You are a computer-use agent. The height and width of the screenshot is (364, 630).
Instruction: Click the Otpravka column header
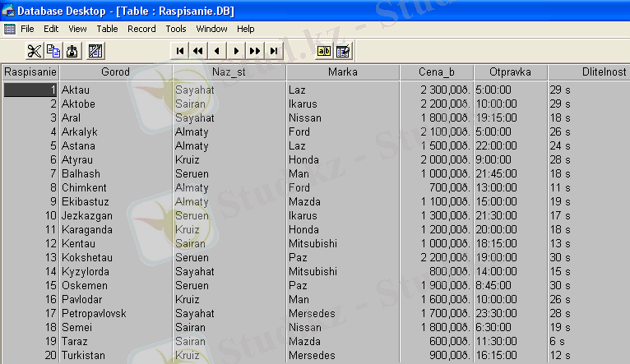[x=510, y=72]
